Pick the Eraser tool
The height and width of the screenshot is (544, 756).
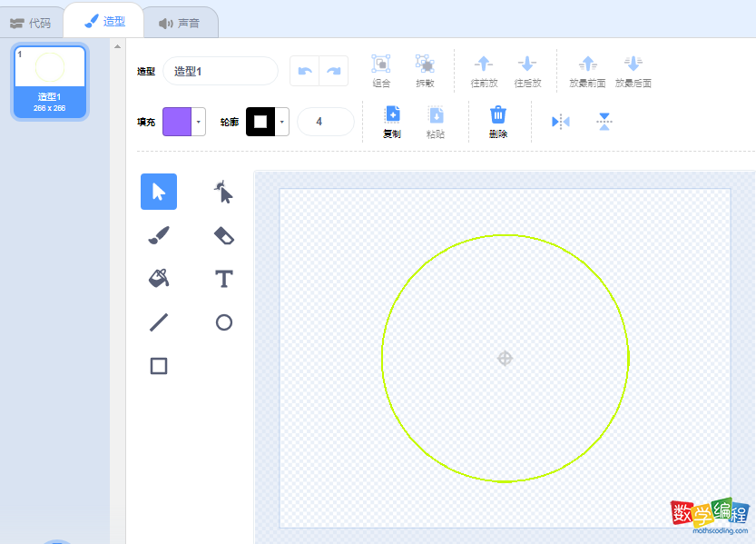point(223,235)
